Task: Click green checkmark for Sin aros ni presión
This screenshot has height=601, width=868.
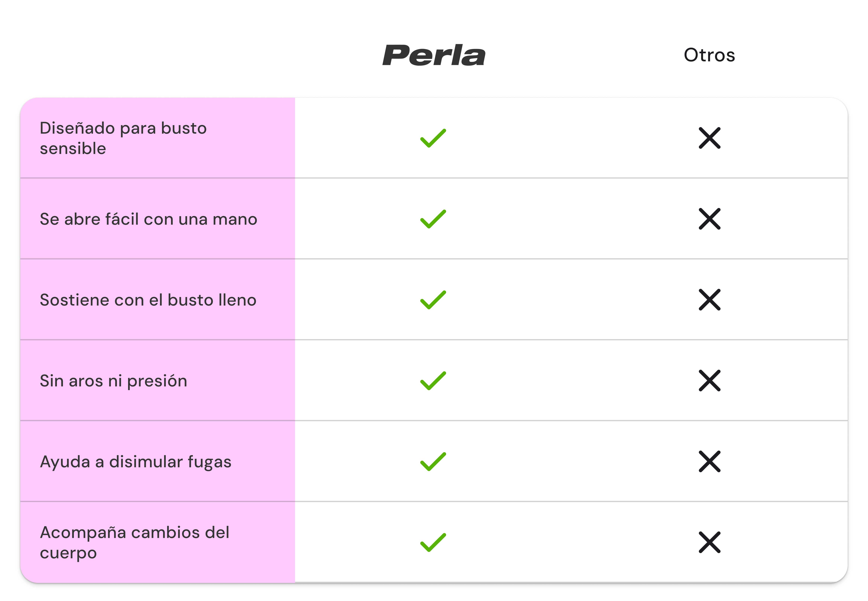Action: pyautogui.click(x=433, y=381)
